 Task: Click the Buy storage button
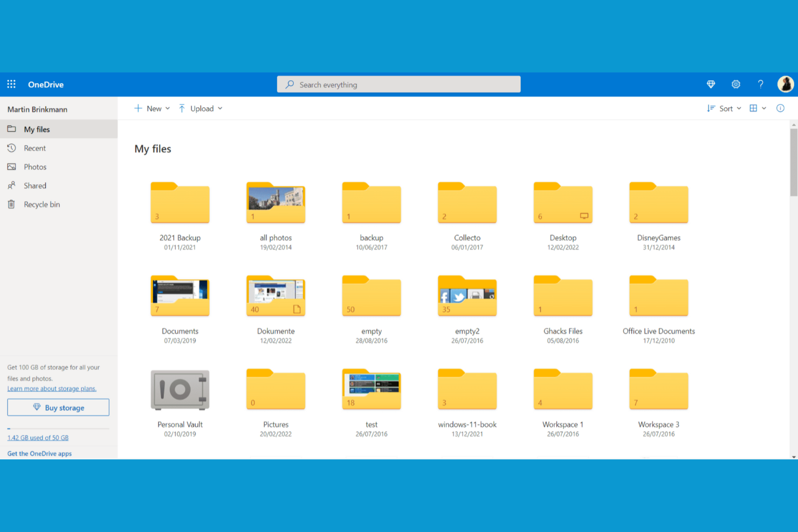coord(58,407)
